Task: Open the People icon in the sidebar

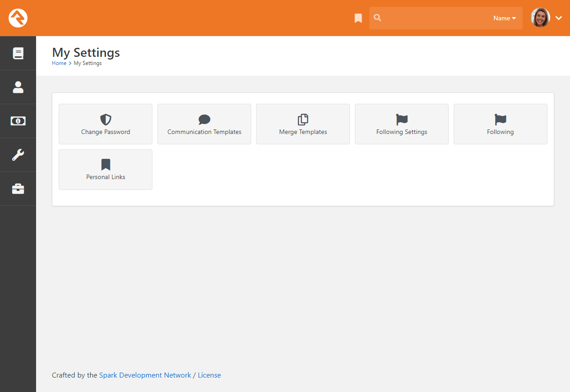Action: (18, 87)
